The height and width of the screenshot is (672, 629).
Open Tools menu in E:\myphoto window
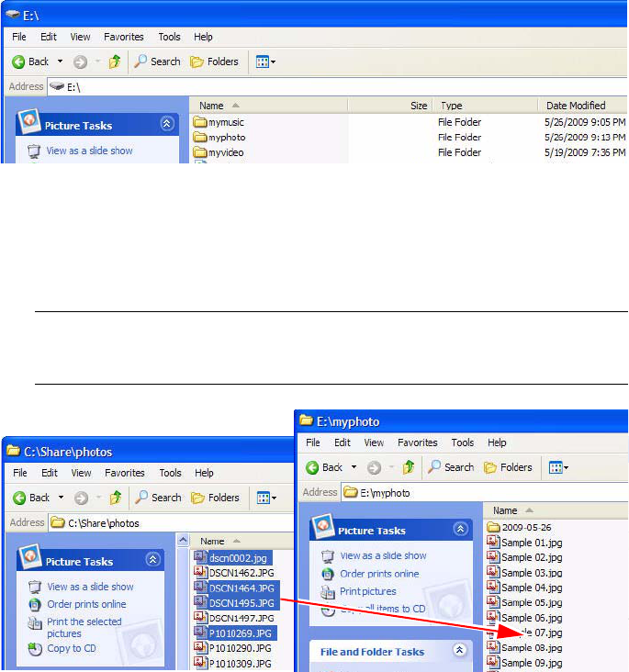coord(462,442)
